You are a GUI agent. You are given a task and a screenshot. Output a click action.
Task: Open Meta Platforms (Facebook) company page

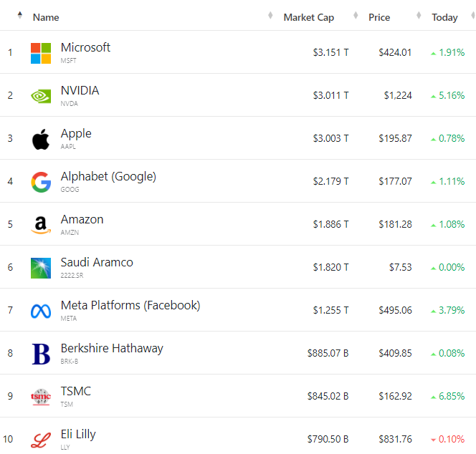(130, 305)
